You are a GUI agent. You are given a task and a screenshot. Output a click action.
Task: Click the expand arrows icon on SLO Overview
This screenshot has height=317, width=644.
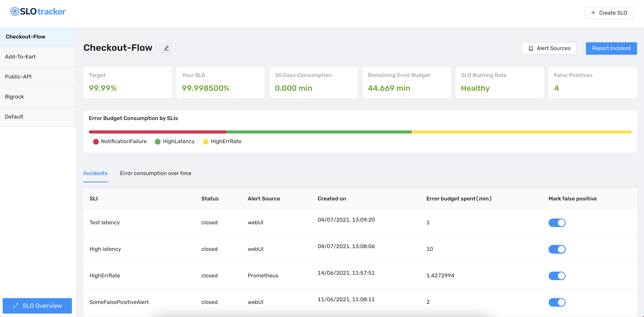click(16, 305)
